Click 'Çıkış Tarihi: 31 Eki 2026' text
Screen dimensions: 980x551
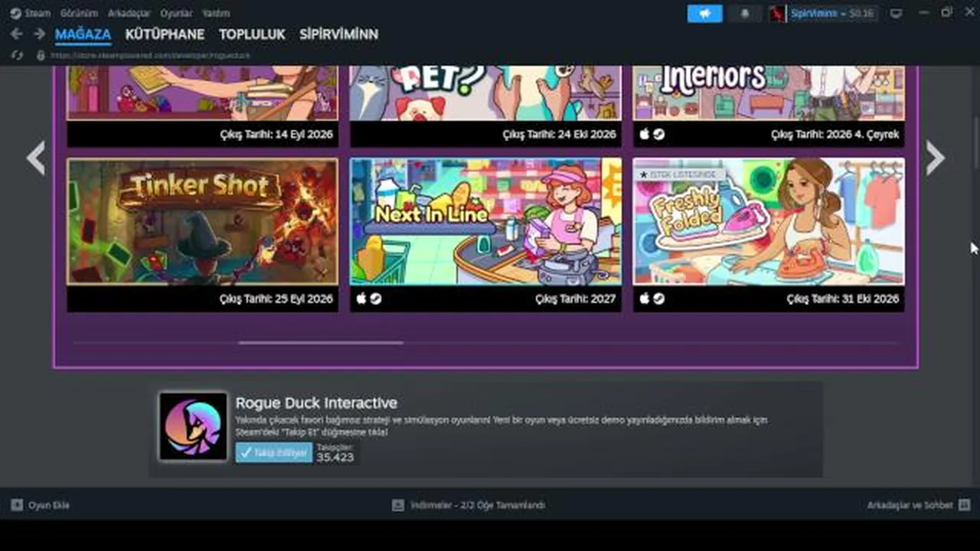click(843, 298)
